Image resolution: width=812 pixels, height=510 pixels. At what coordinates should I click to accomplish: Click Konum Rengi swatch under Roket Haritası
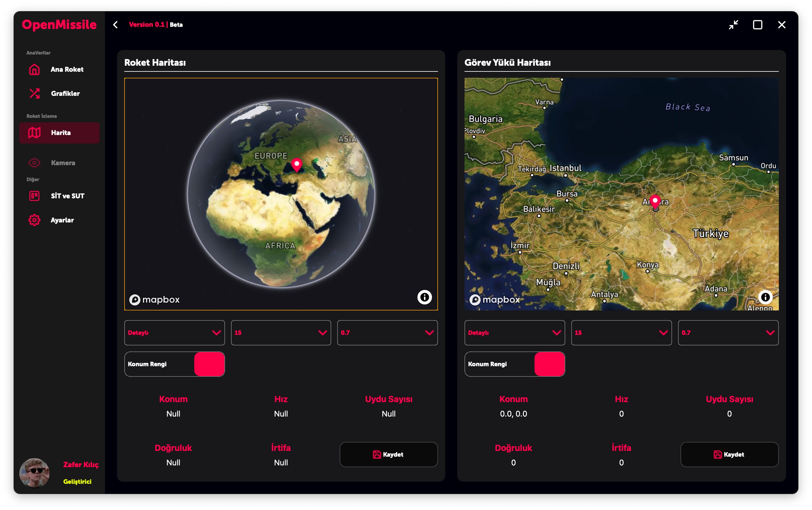pyautogui.click(x=209, y=364)
